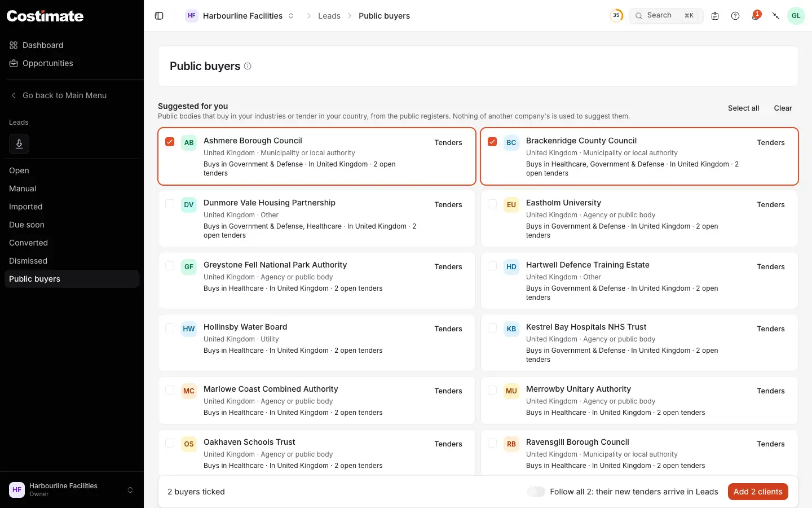Viewport: 812px width, 508px height.
Task: Tick Dunmore Vale Housing Partnership checkbox
Action: (x=170, y=204)
